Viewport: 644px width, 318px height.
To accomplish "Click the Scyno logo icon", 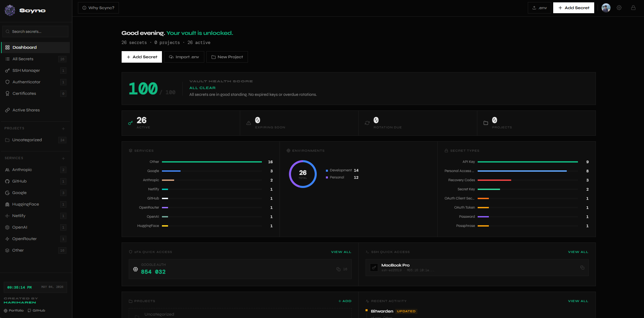I will [x=10, y=10].
